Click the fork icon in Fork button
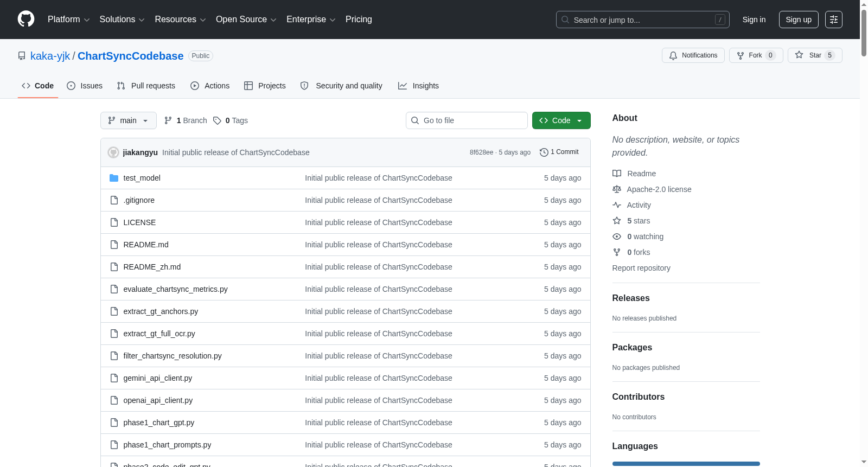This screenshot has width=868, height=467. point(741,55)
